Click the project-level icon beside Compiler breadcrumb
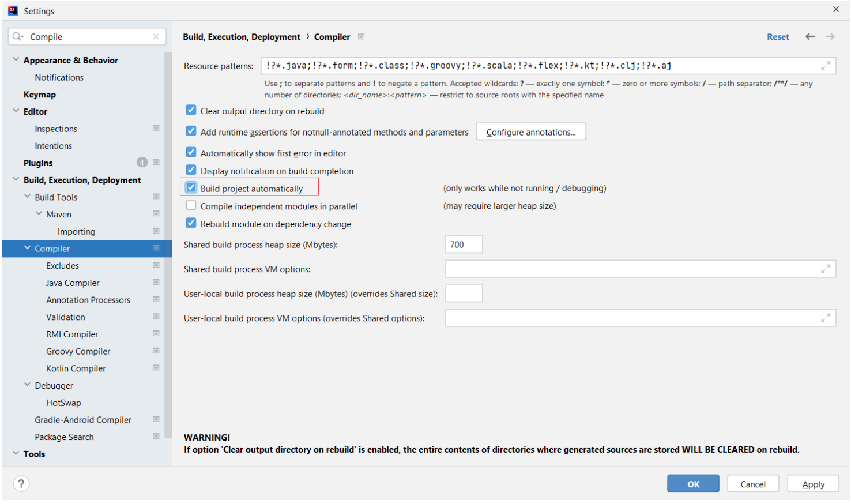The image size is (851, 504). tap(362, 36)
